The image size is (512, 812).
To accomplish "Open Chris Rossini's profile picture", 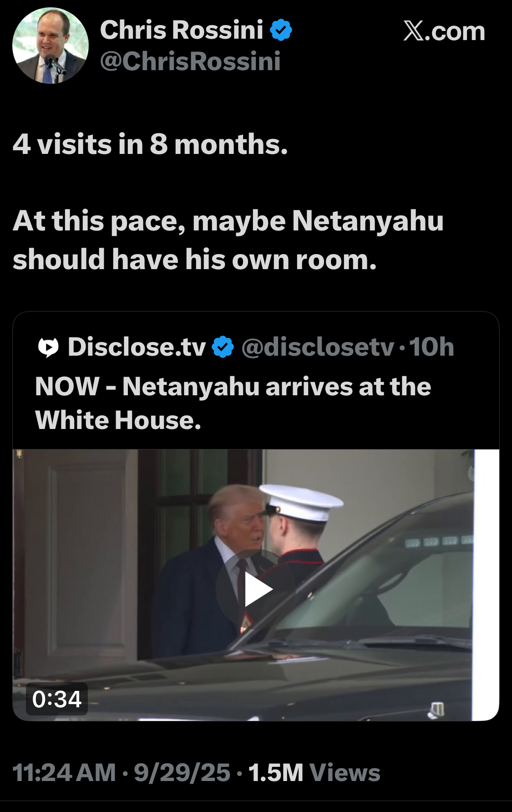I will 51,46.
